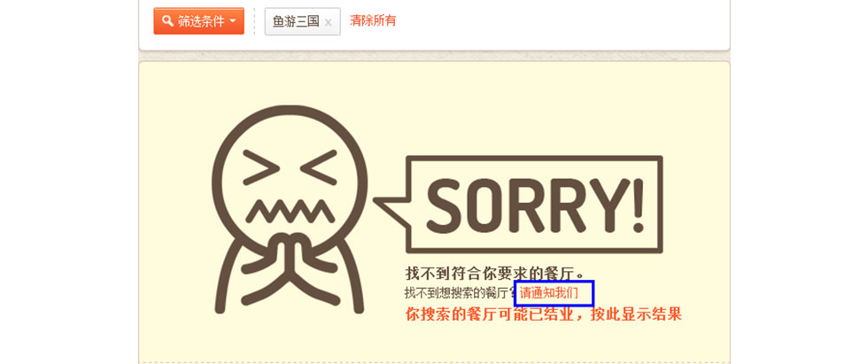The width and height of the screenshot is (868, 364).
Task: Select the 鱼游三国 filter tag
Action: pos(302,21)
